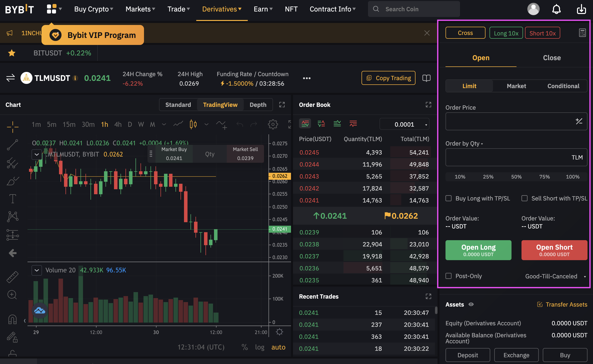
Task: Open Good-Till-Canceled time-in-force dropdown
Action: coord(555,276)
